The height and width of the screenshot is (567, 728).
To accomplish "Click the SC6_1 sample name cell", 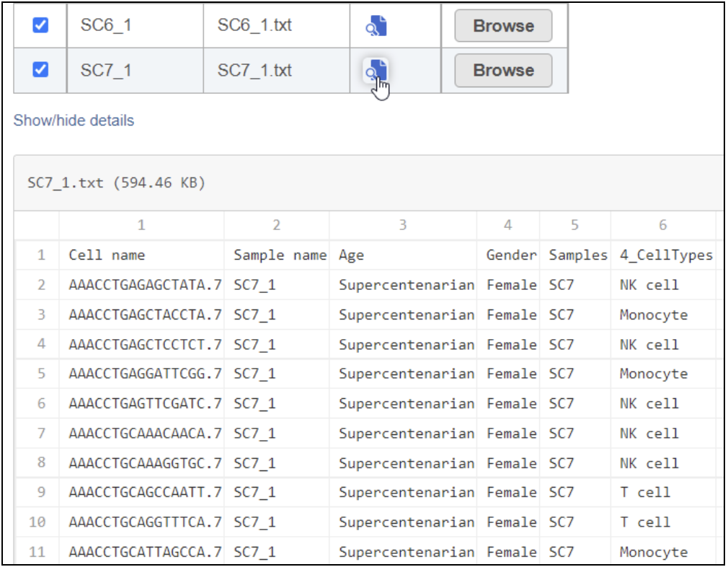I will [106, 26].
